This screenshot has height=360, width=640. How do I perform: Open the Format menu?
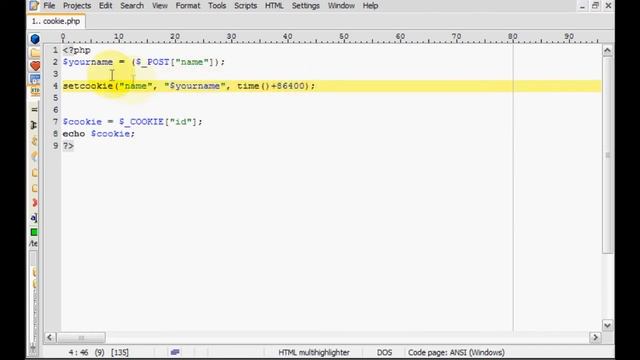pyautogui.click(x=188, y=6)
